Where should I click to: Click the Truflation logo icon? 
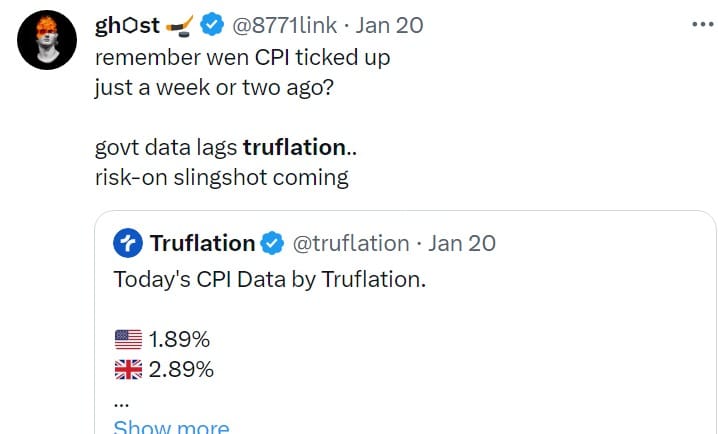128,243
